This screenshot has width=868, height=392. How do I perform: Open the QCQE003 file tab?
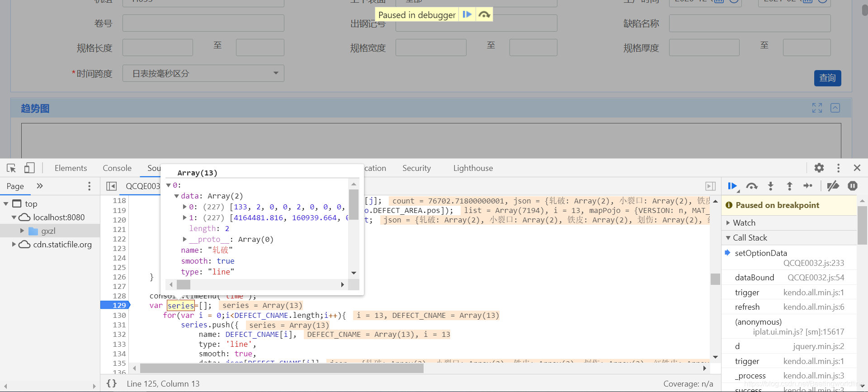tap(143, 186)
